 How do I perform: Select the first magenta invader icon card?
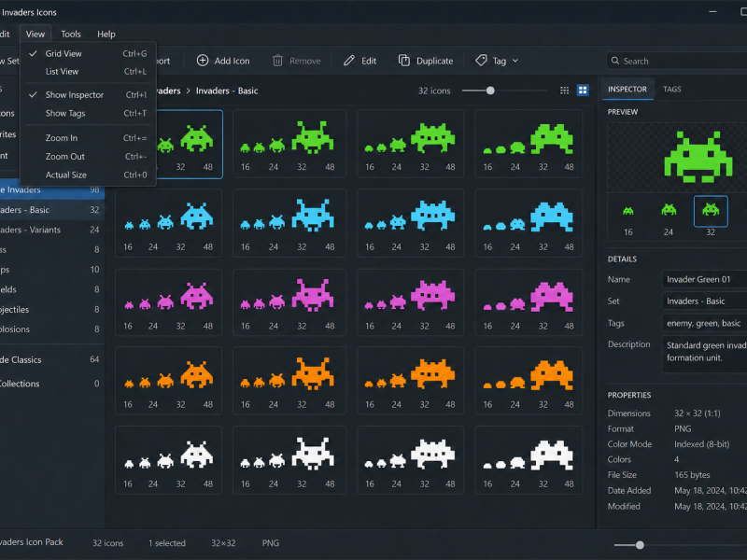point(169,302)
